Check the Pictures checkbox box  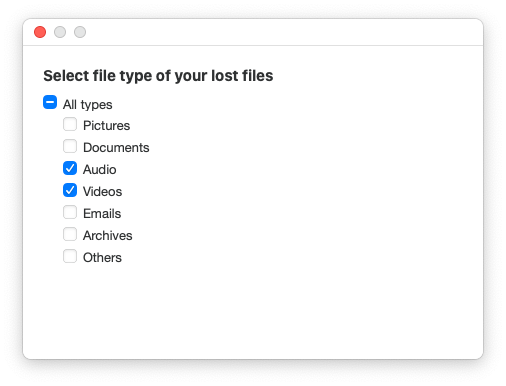coord(70,124)
